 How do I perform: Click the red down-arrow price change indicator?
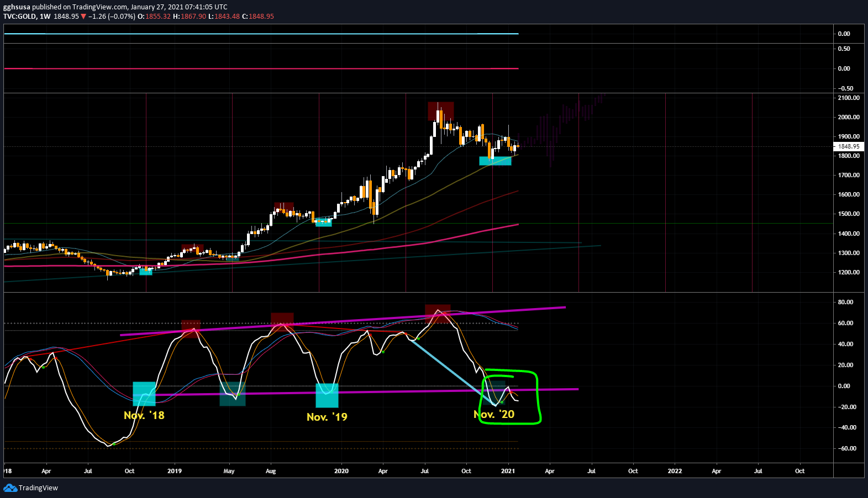point(83,17)
